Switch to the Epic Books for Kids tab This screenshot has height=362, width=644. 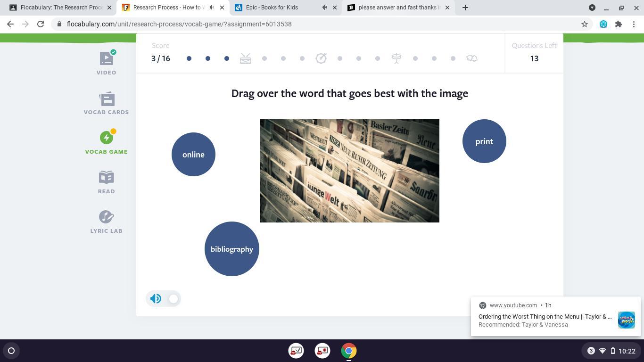pyautogui.click(x=278, y=8)
